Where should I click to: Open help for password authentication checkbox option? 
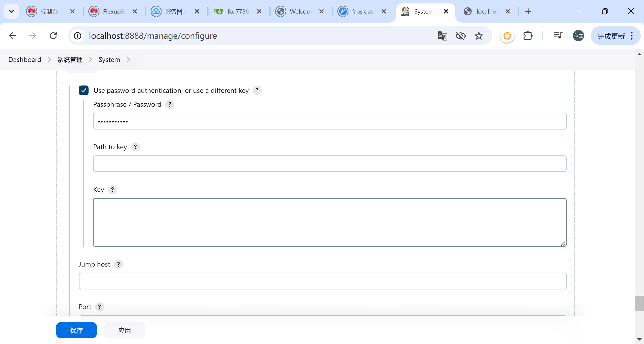click(x=257, y=91)
